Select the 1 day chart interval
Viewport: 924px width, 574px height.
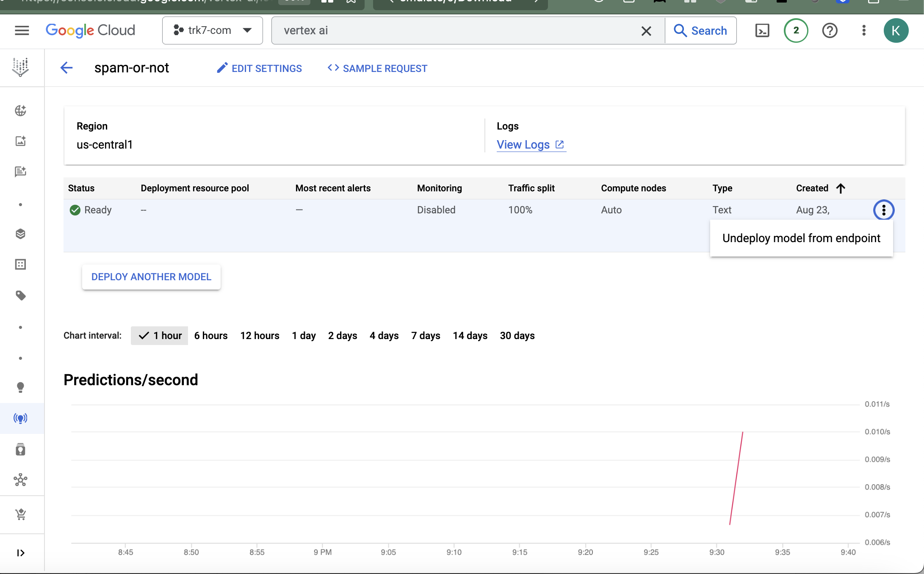pyautogui.click(x=303, y=335)
